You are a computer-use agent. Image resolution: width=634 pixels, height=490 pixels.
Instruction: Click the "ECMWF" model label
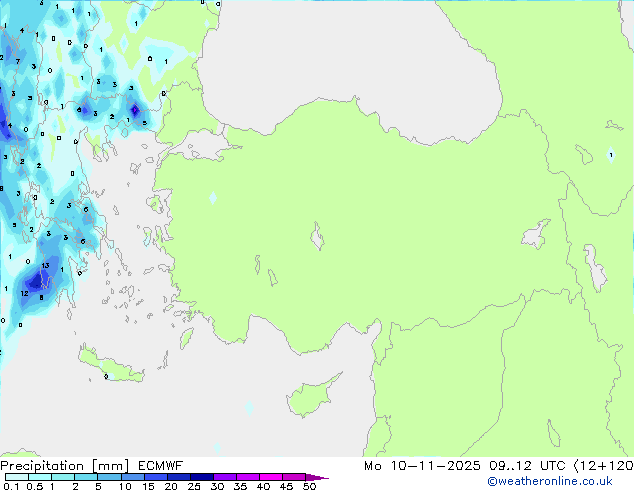click(160, 466)
